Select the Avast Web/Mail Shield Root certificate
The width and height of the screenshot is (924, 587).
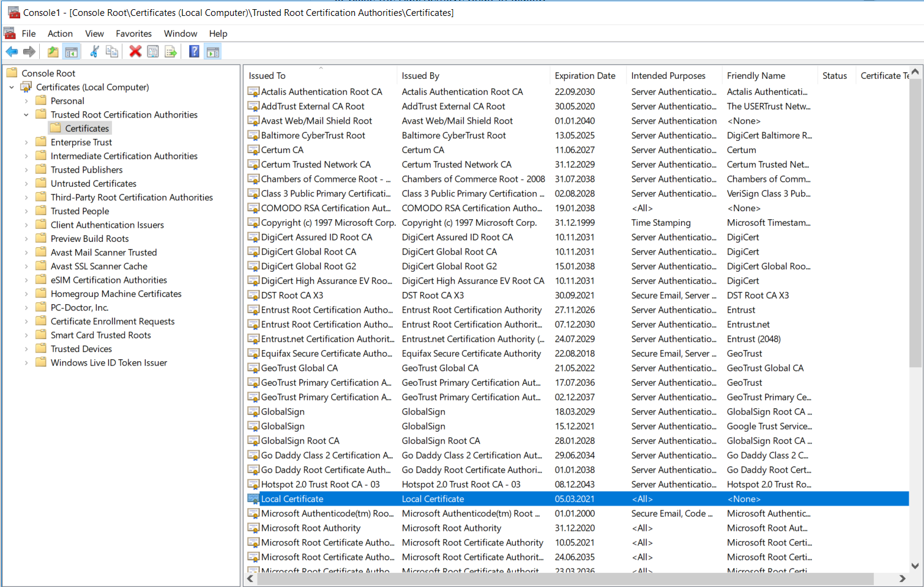(x=578, y=121)
